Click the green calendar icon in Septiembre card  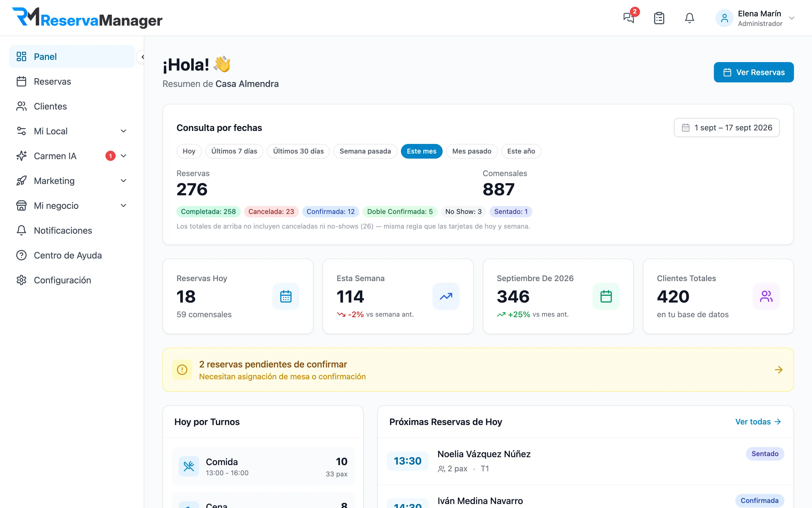pos(606,296)
